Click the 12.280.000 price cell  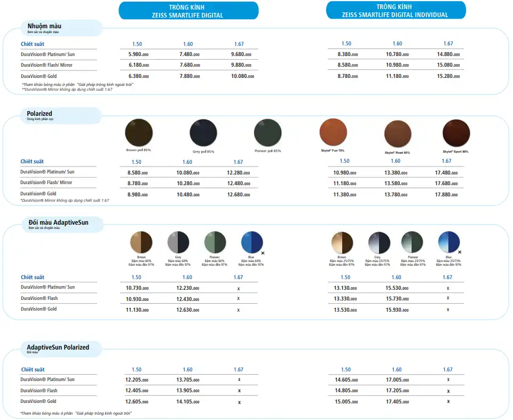[x=239, y=173]
